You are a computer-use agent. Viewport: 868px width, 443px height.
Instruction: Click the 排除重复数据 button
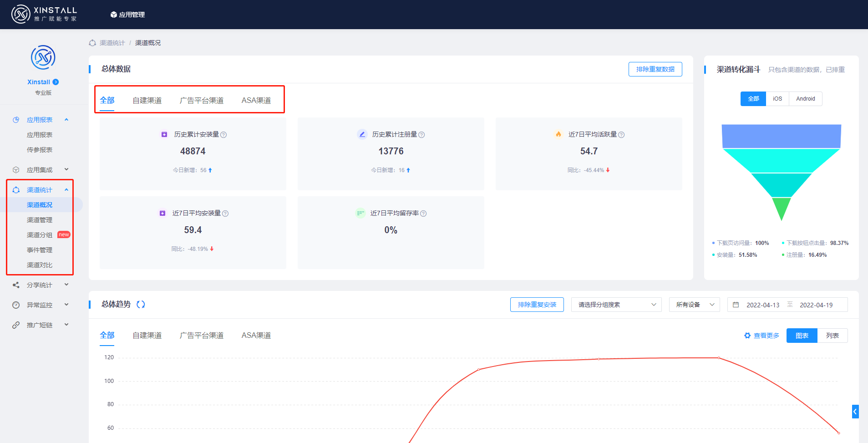[655, 69]
